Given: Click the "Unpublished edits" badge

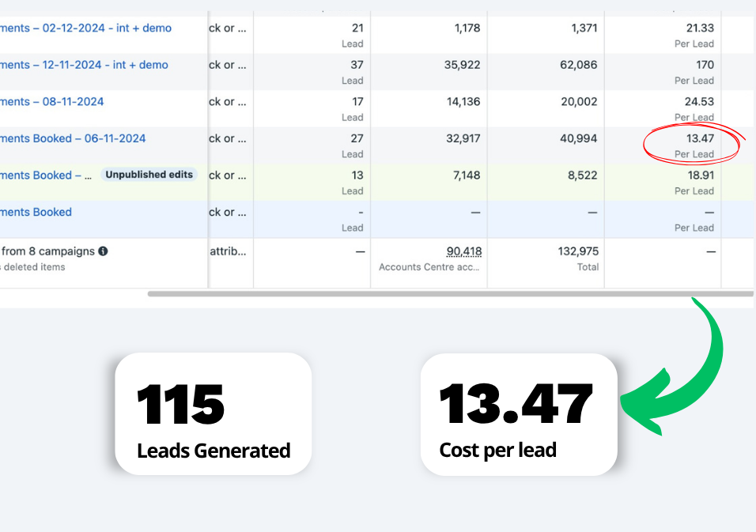Looking at the screenshot, I should coord(149,175).
